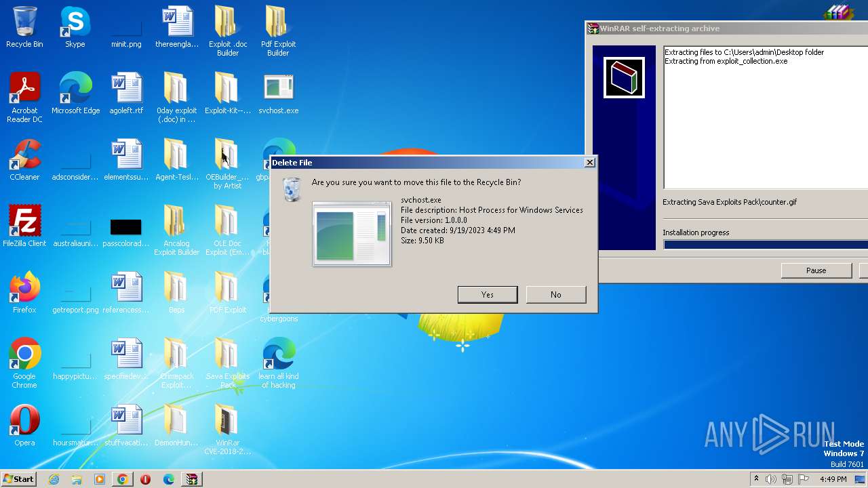Select svchost.exe on the desktop
868x488 pixels.
pos(278,94)
